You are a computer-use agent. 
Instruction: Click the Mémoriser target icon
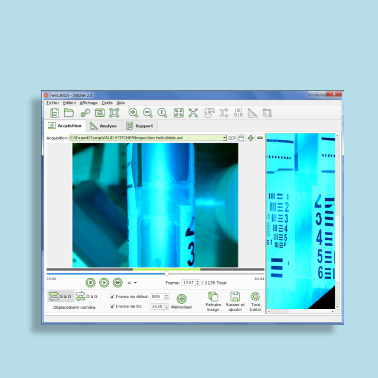181,299
